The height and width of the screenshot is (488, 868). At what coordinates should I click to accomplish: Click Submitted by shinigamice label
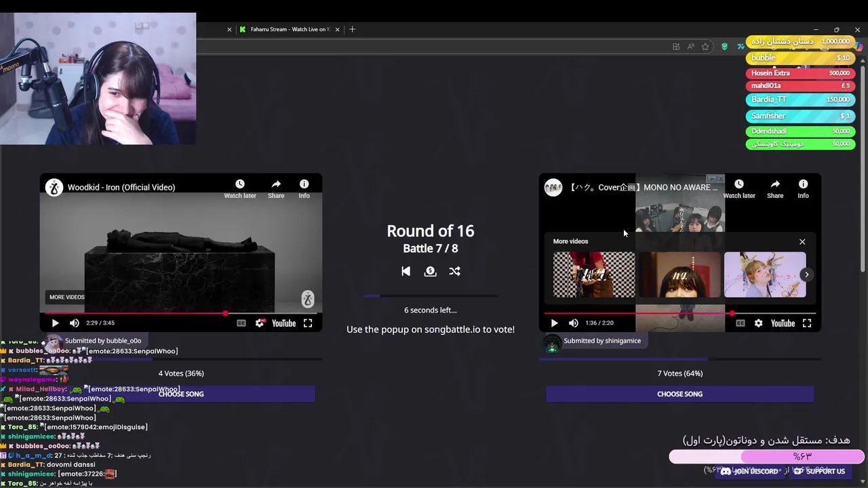(x=602, y=341)
